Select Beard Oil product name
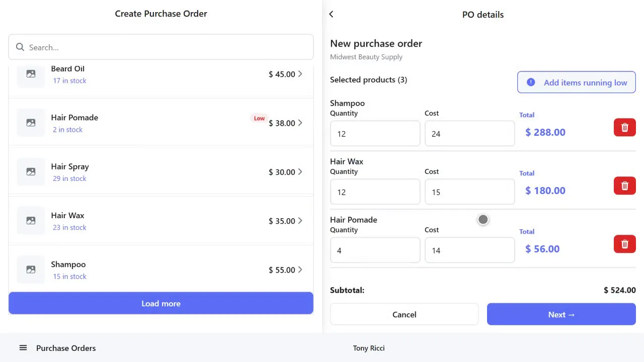Image resolution: width=644 pixels, height=362 pixels. (x=68, y=69)
